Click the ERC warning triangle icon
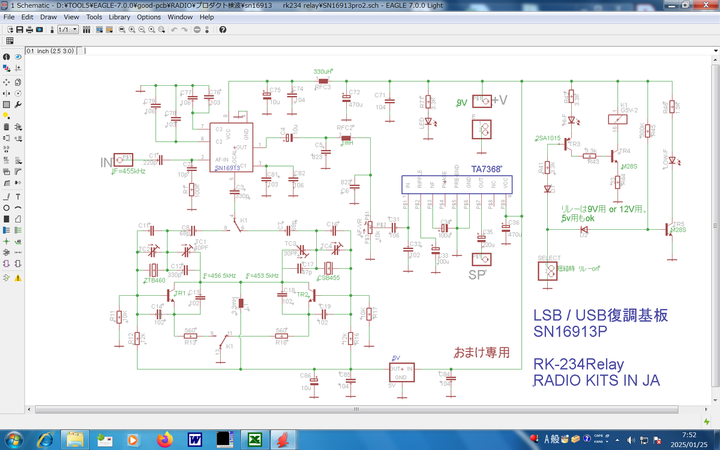Viewport: 720px width, 450px height. 18,278
